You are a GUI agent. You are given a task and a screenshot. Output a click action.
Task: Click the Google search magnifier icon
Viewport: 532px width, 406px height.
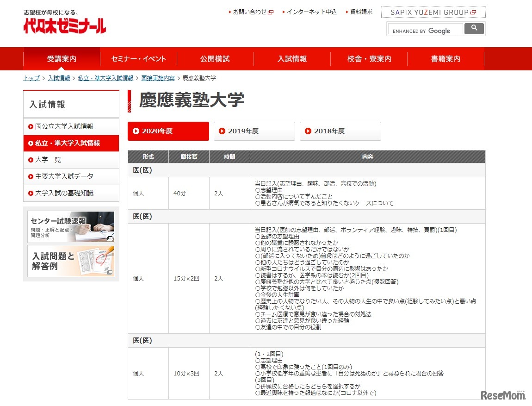point(474,28)
